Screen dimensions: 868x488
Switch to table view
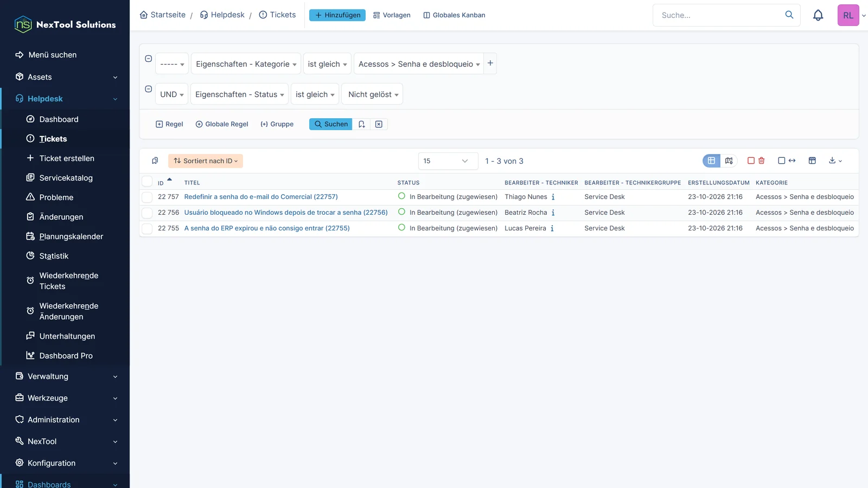[x=711, y=160]
